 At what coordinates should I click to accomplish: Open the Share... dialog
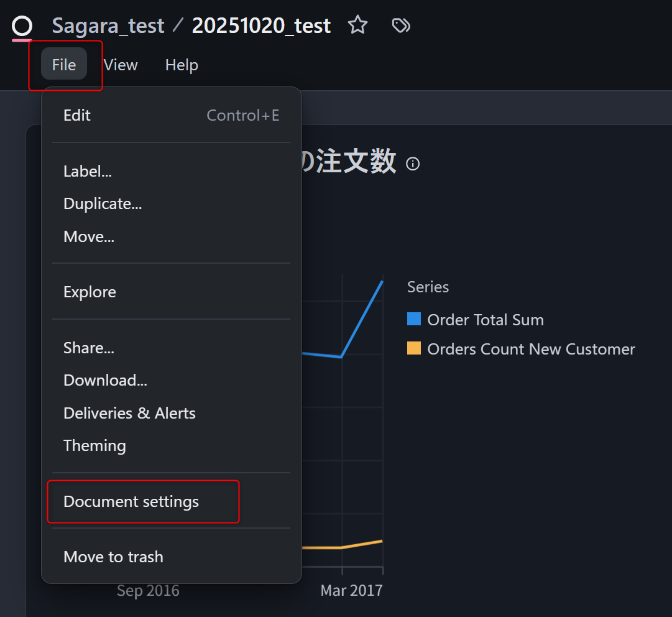pos(89,348)
